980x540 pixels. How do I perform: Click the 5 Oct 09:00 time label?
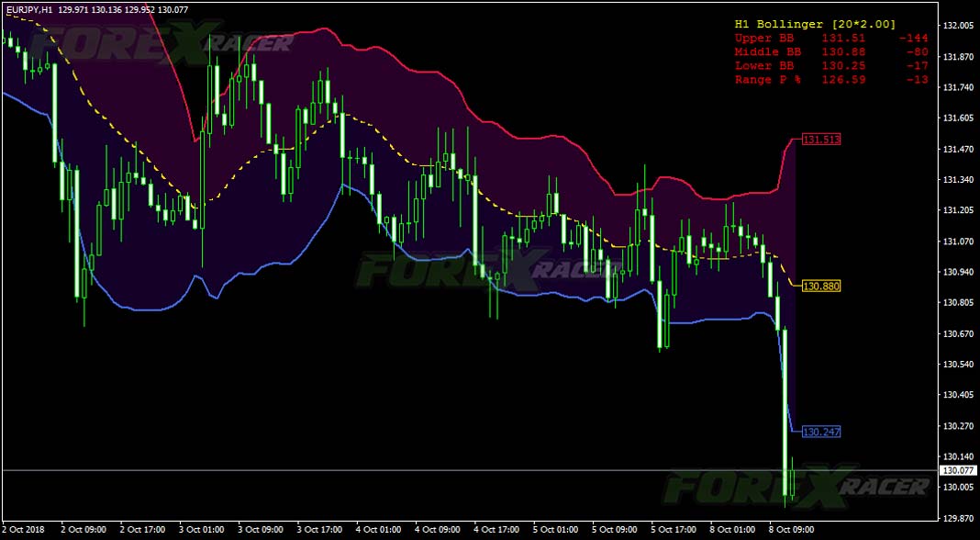click(615, 529)
